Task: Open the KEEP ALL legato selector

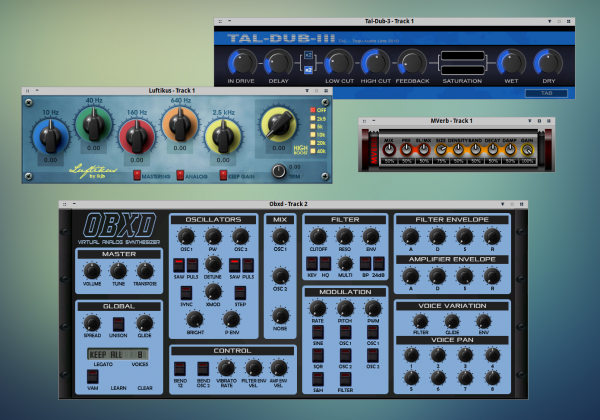Action: pos(106,355)
